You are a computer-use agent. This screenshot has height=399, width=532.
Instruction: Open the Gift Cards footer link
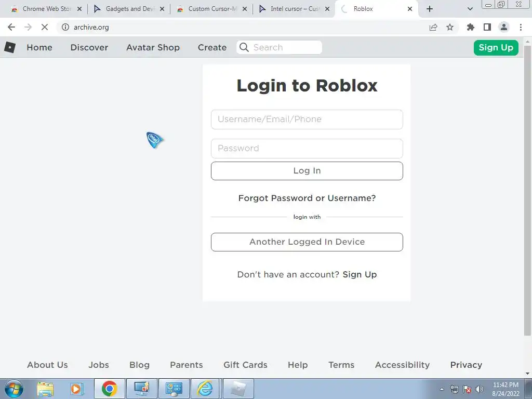245,365
